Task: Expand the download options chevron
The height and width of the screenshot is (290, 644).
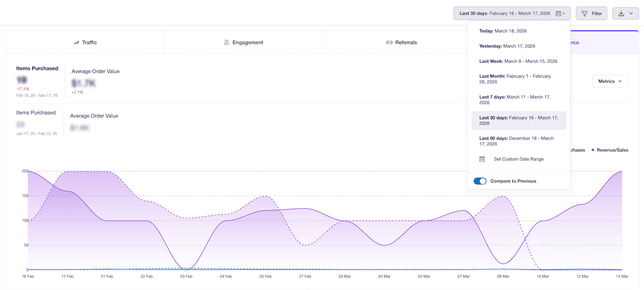Action: pyautogui.click(x=631, y=13)
